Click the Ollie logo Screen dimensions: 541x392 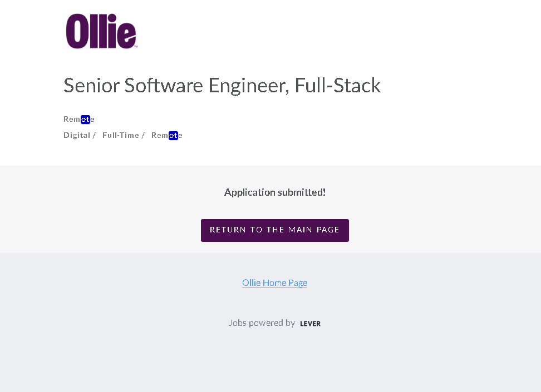pos(101,32)
